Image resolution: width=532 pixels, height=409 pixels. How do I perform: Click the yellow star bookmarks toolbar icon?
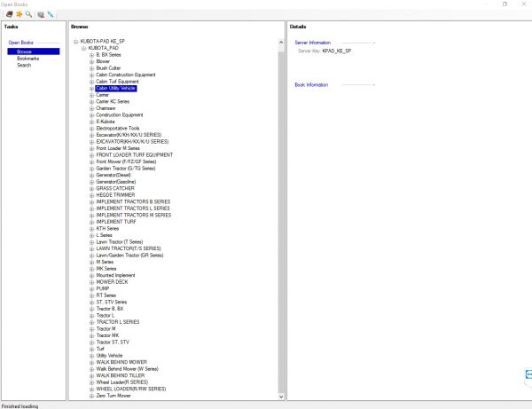click(20, 14)
